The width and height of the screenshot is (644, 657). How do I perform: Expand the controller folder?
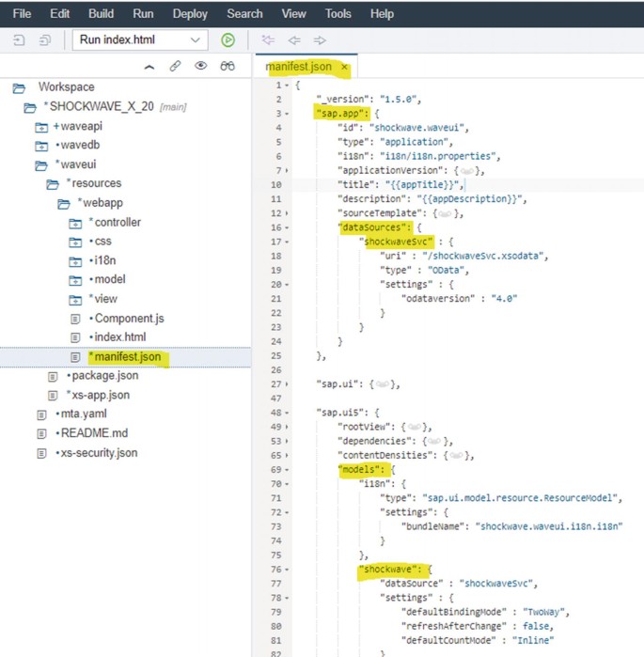(x=76, y=223)
